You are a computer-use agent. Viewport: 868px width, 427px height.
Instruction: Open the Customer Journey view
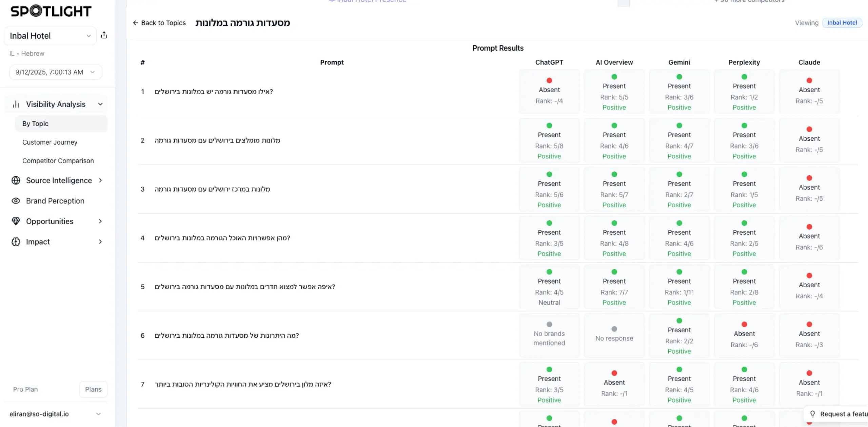(50, 142)
